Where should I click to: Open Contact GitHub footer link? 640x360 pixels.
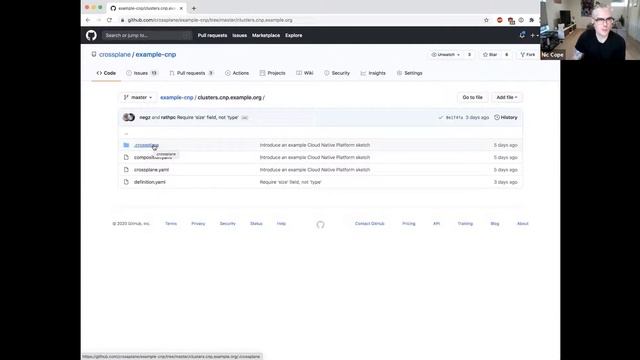tap(369, 224)
